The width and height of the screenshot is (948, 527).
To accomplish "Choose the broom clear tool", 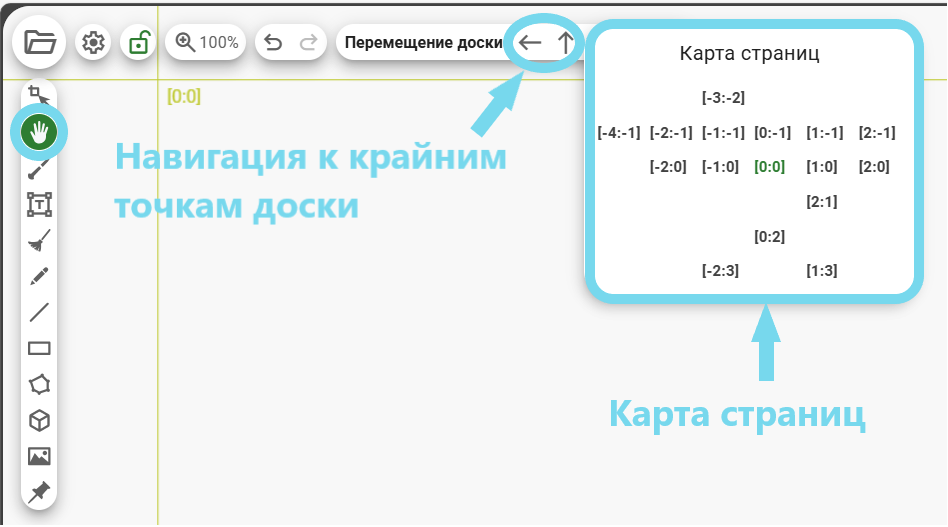I will pos(39,241).
